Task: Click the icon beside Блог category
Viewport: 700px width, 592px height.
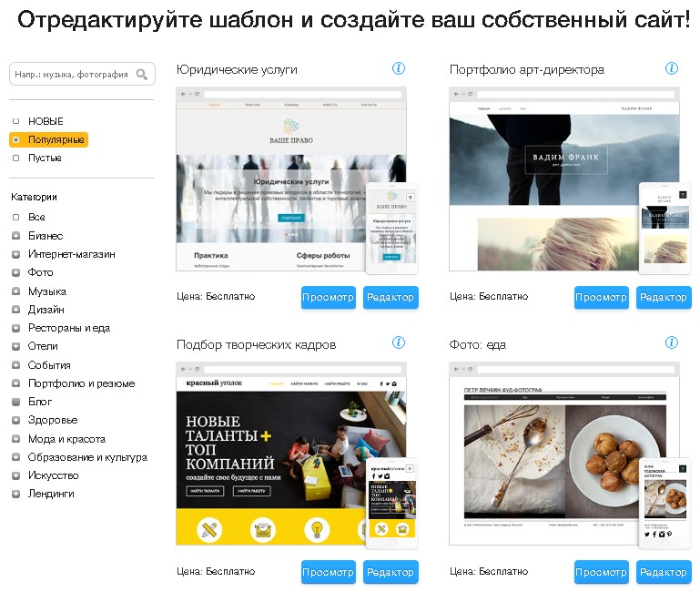Action: [16, 402]
